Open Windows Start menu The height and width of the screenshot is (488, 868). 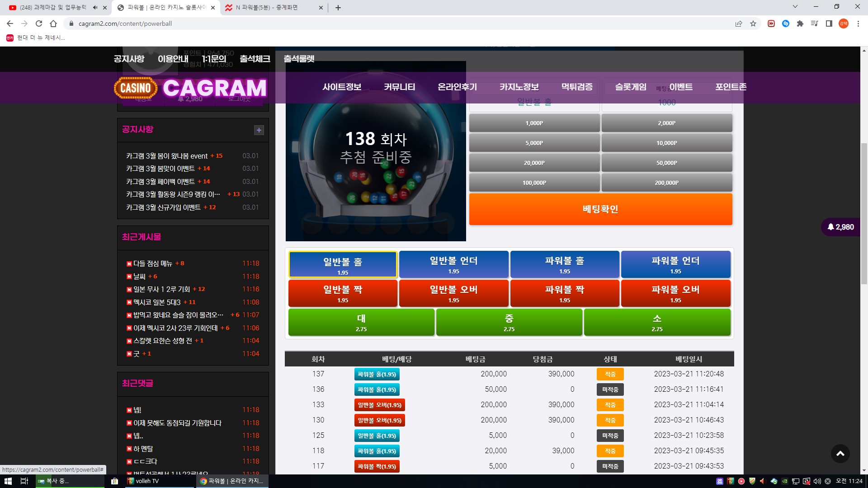[x=8, y=481]
